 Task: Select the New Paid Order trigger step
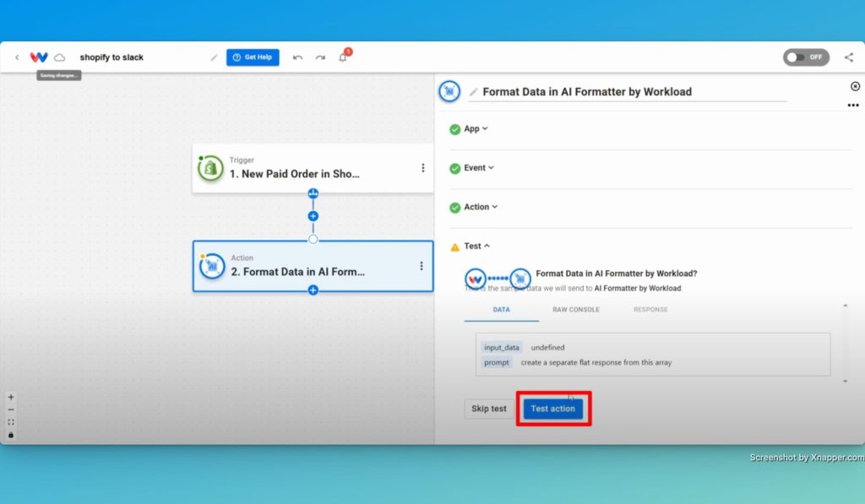pyautogui.click(x=313, y=168)
